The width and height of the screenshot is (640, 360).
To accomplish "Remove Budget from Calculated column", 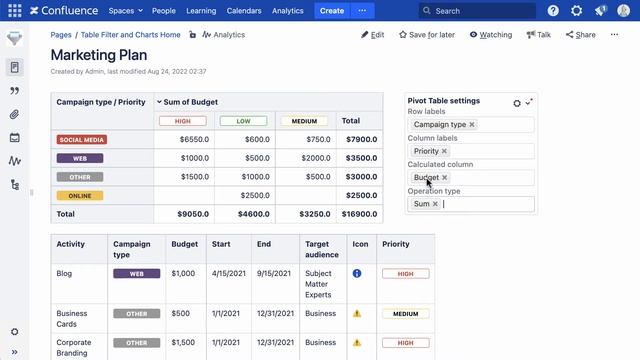I will (444, 178).
